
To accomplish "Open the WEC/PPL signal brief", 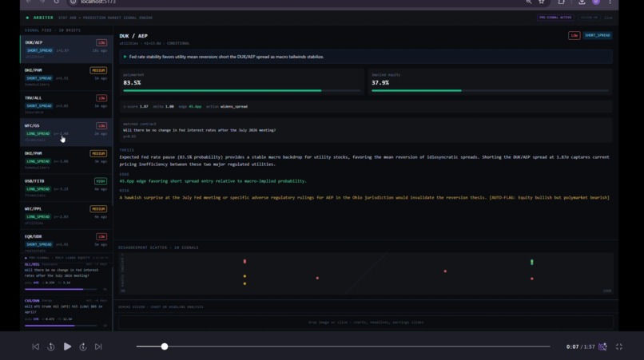I will point(66,215).
